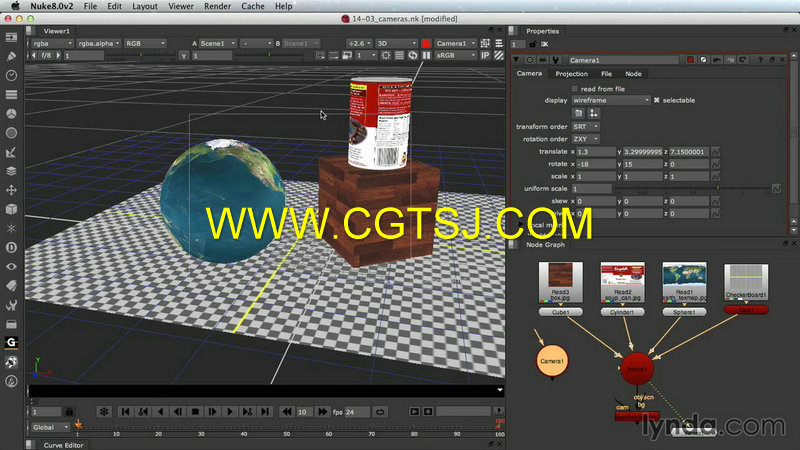Click the axis pivot icon below display
800x450 pixels.
[593, 113]
